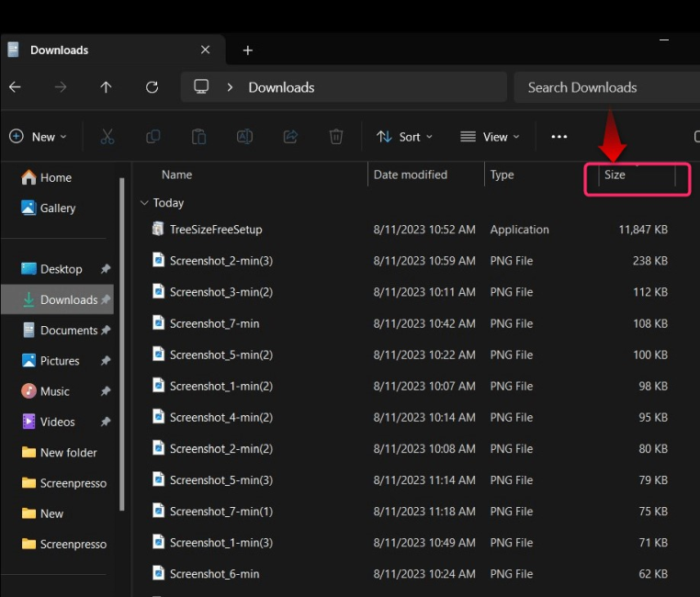Open the View dropdown menu
This screenshot has height=597, width=700.
click(490, 137)
